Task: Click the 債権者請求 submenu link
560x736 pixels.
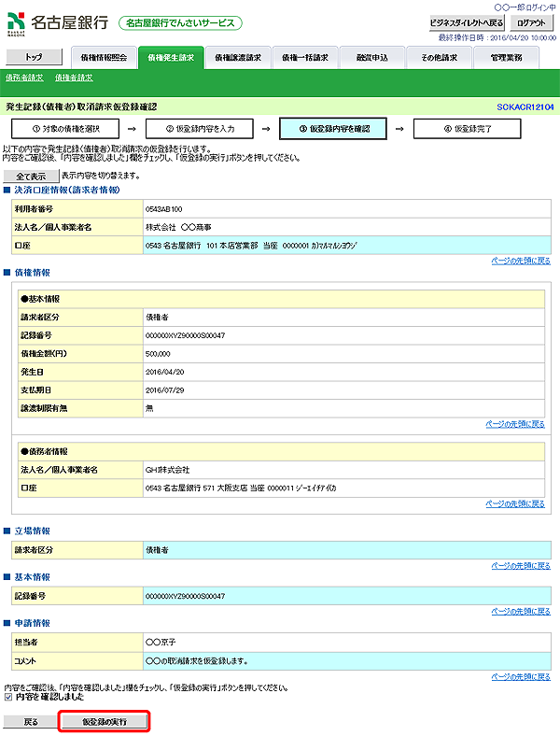Action: (x=74, y=78)
